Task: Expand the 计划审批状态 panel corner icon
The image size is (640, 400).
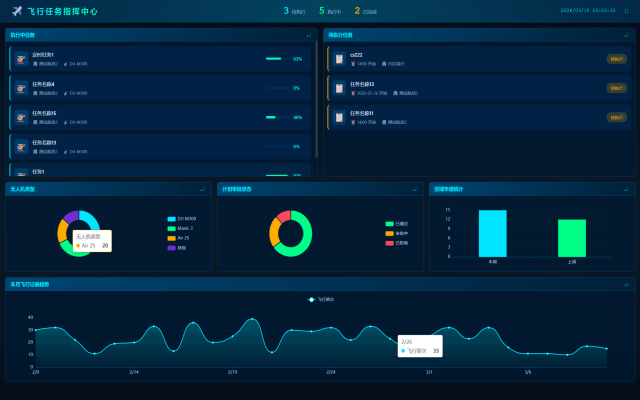Action: click(414, 189)
